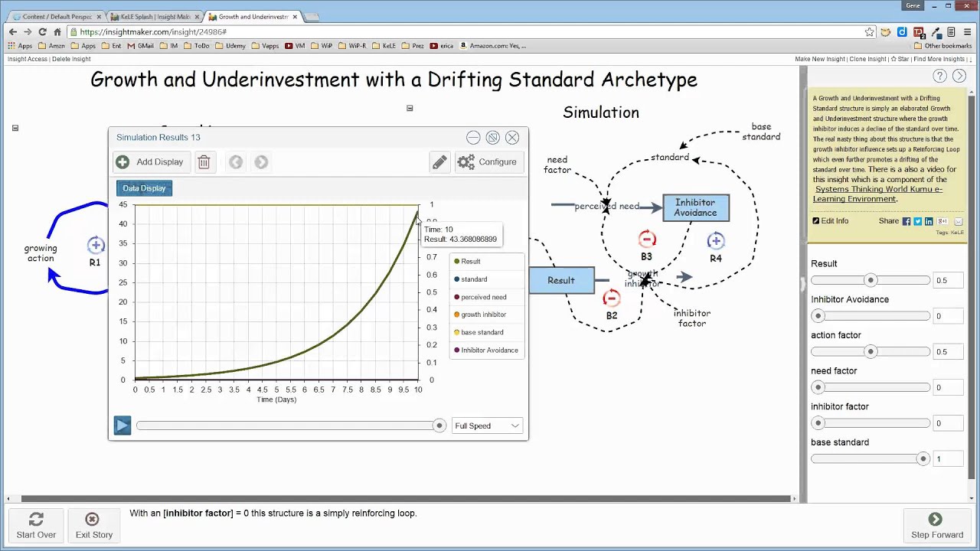
Task: Go to the previous display arrow
Action: 236,162
